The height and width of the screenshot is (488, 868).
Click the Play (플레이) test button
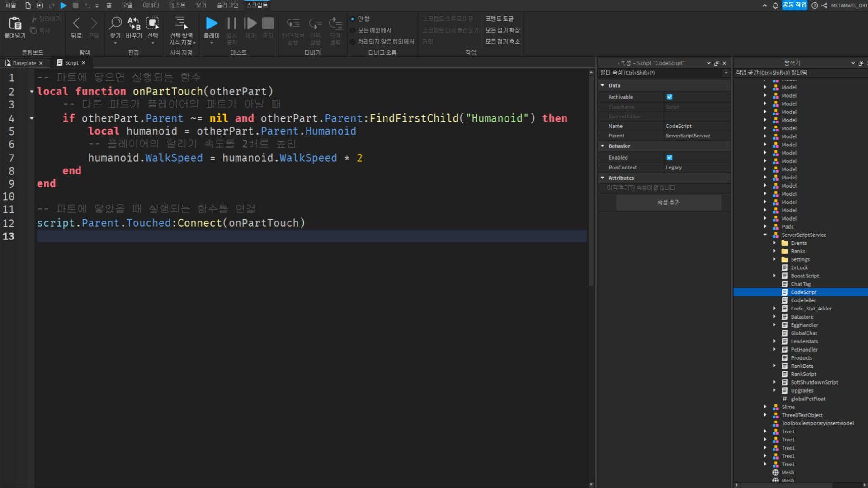pyautogui.click(x=211, y=23)
